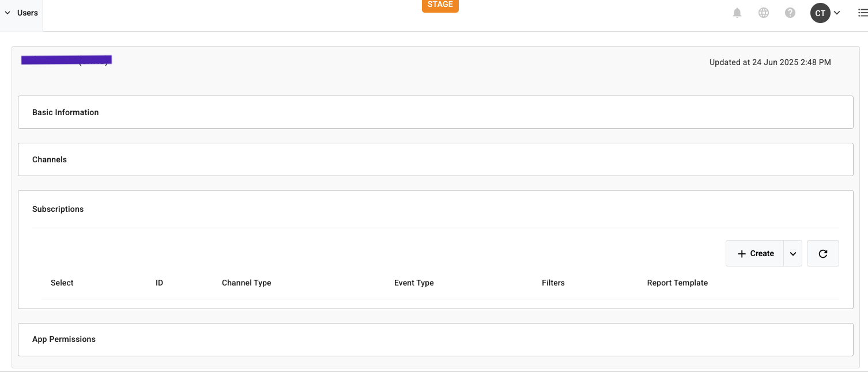Click the globe language icon
The height and width of the screenshot is (373, 868).
pos(764,13)
